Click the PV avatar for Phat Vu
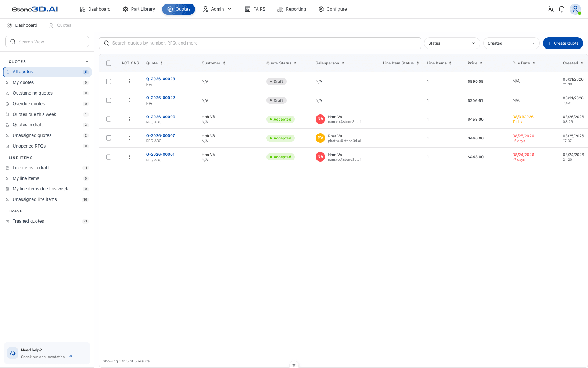 (x=320, y=138)
